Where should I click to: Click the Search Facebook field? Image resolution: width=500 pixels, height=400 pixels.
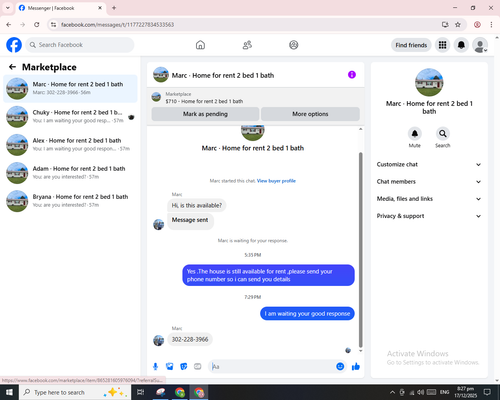coord(80,45)
